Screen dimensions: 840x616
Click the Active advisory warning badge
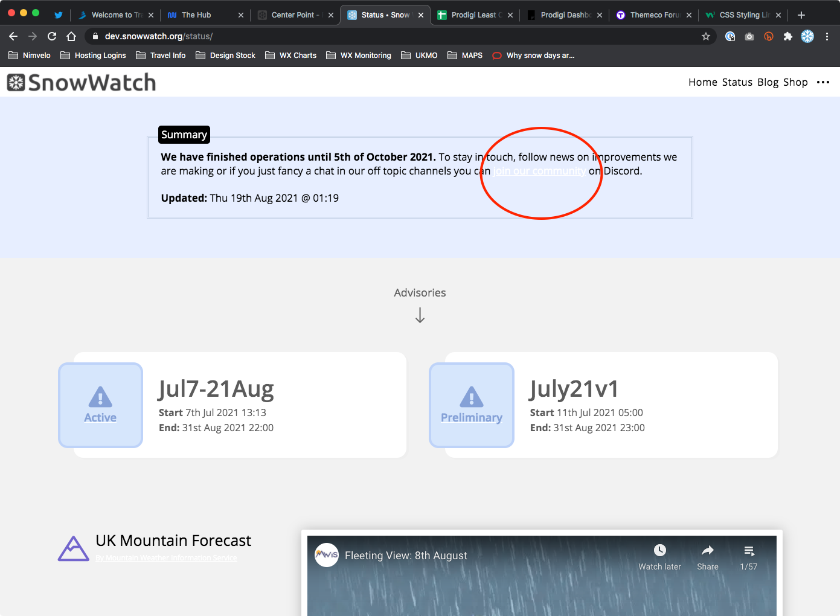tap(100, 405)
